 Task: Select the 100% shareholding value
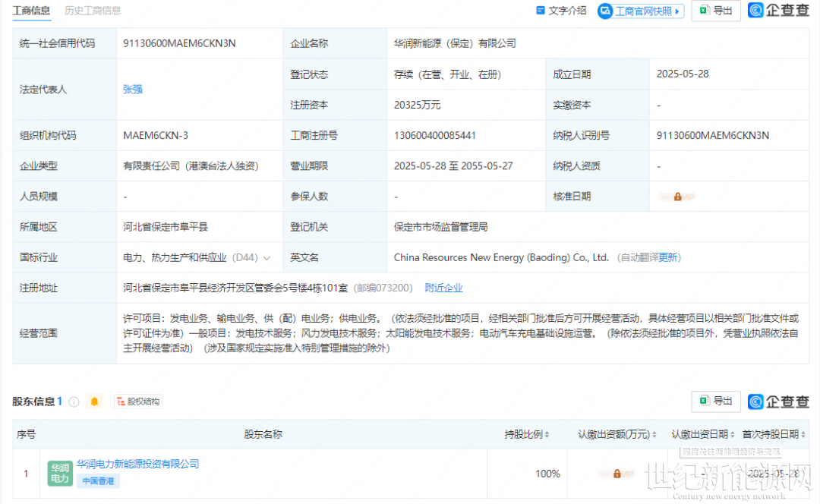click(547, 474)
